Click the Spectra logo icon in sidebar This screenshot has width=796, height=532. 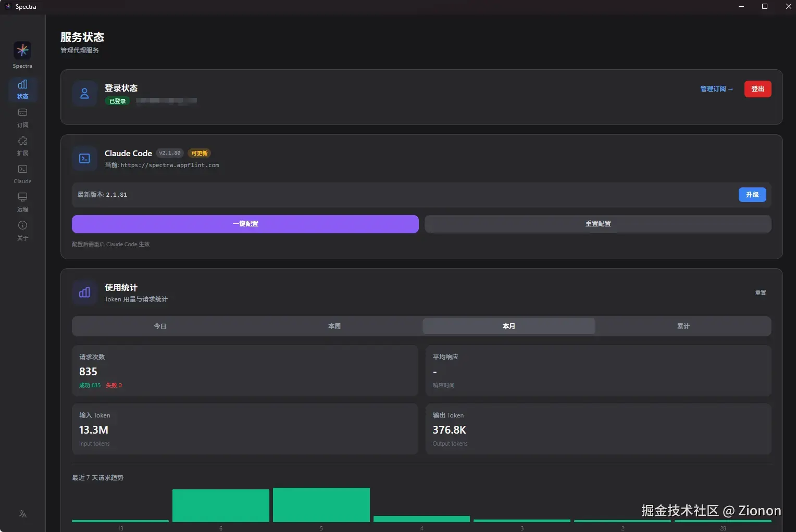[22, 50]
